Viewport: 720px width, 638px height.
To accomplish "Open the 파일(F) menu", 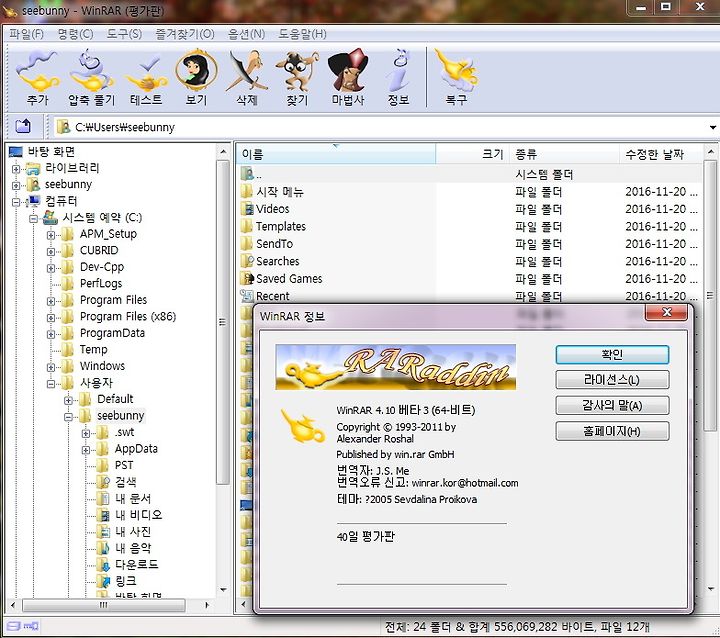I will (x=26, y=34).
